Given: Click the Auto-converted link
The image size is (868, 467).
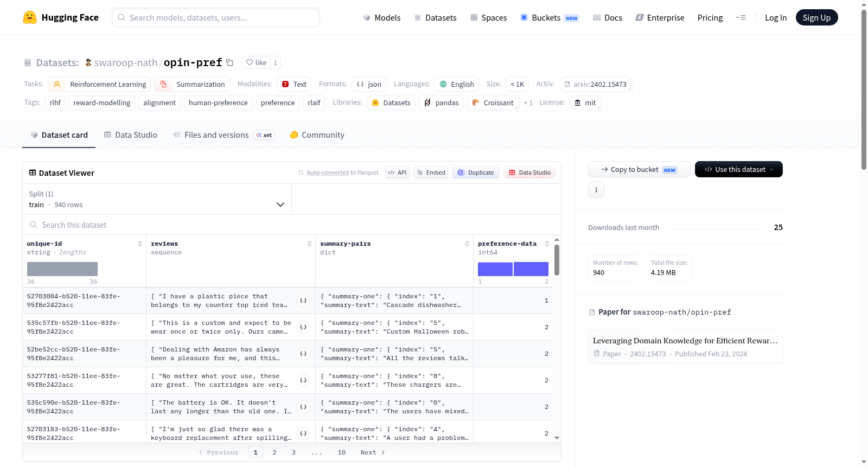Looking at the screenshot, I should click(328, 172).
